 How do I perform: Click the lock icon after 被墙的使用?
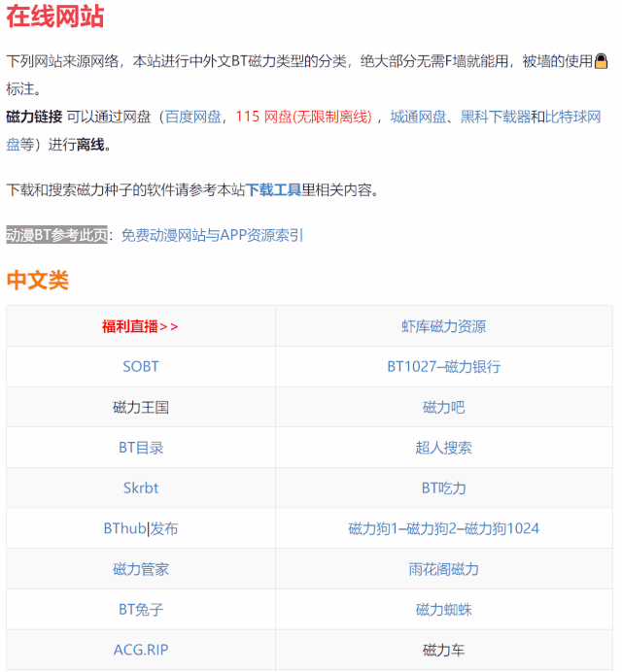point(602,61)
